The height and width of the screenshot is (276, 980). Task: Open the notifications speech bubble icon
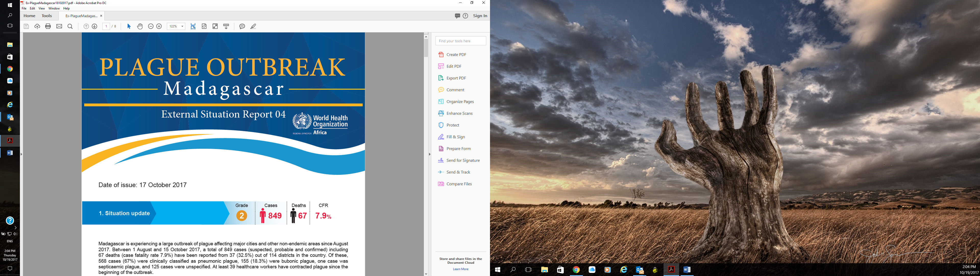(x=457, y=16)
